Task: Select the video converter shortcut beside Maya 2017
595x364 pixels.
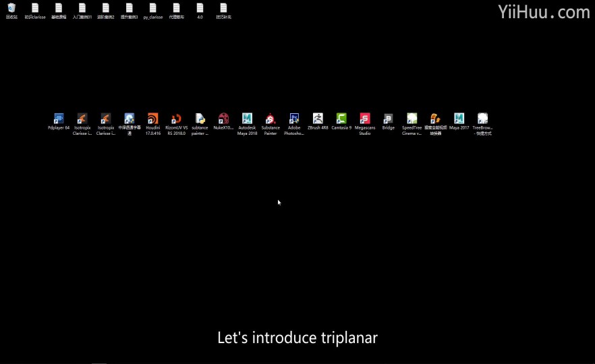Action: point(436,124)
